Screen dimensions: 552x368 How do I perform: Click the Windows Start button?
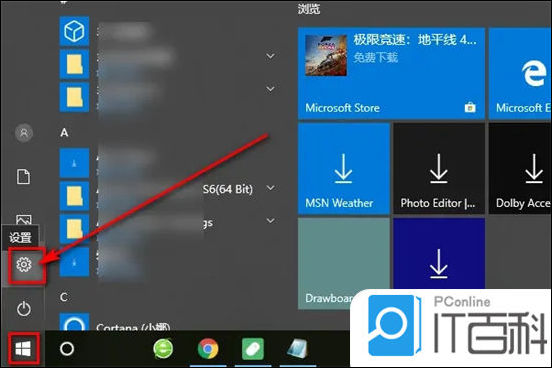coord(23,349)
